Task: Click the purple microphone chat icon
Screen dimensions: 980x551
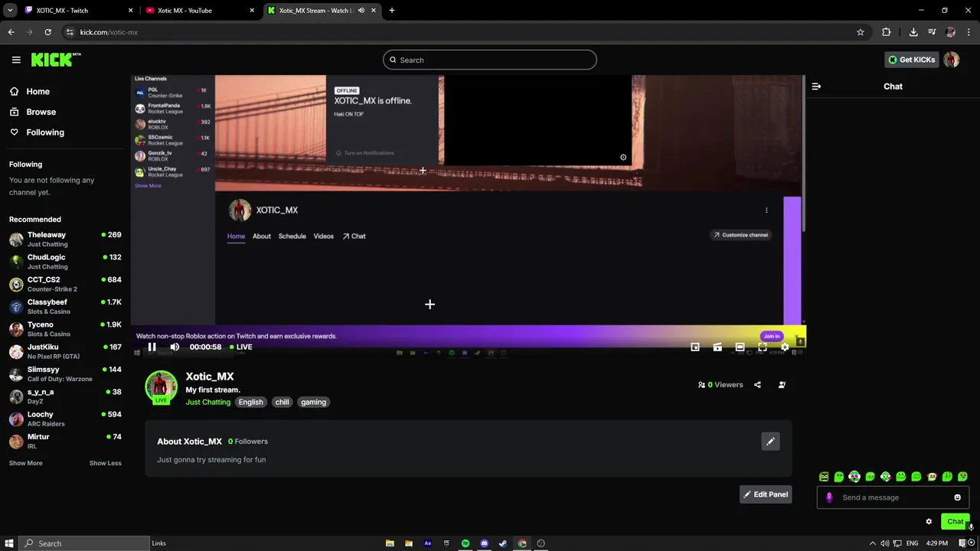Action: 829,497
